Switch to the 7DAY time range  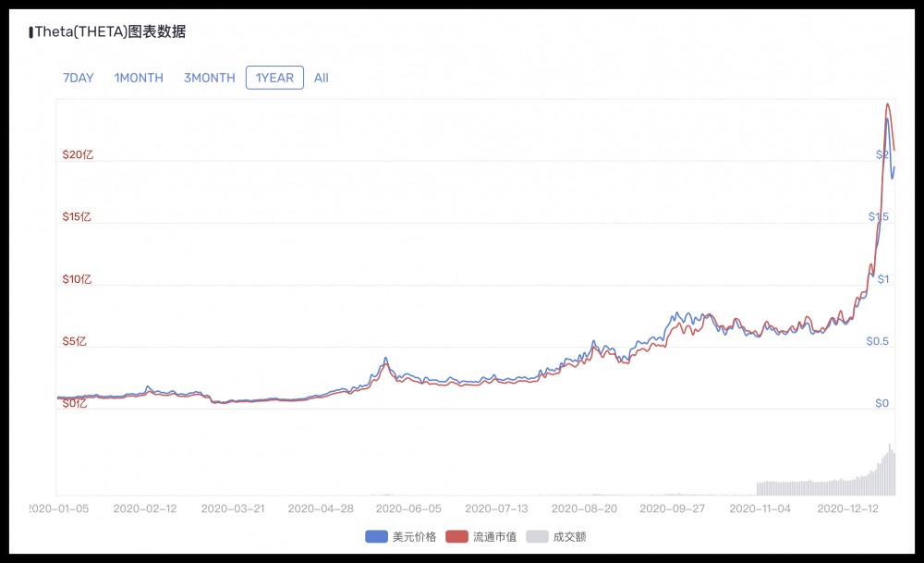tap(79, 78)
